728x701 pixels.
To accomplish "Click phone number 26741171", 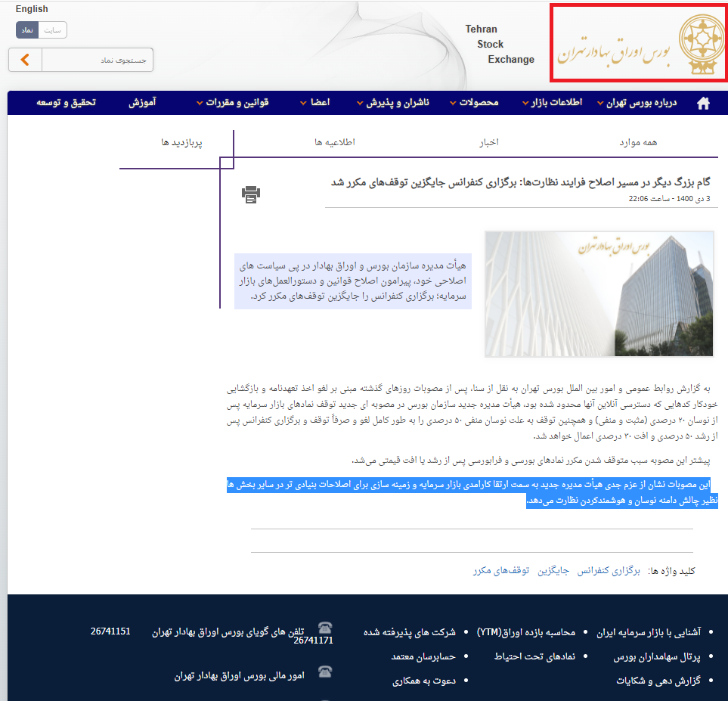I will pyautogui.click(x=314, y=641).
